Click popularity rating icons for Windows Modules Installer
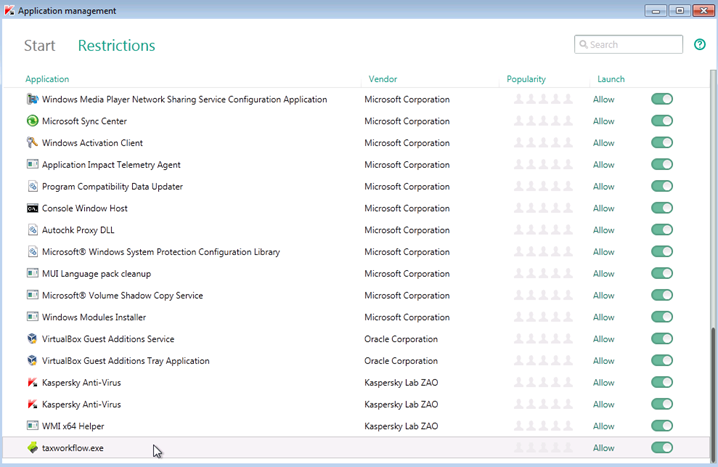 543,317
